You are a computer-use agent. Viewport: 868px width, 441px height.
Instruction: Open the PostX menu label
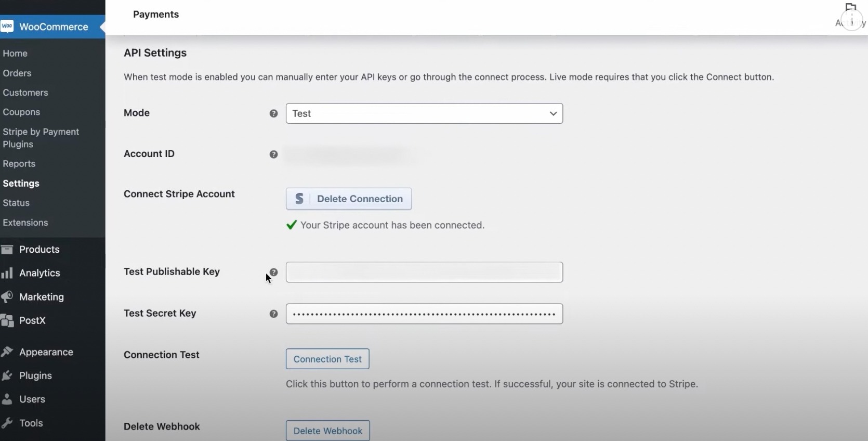[32, 321]
